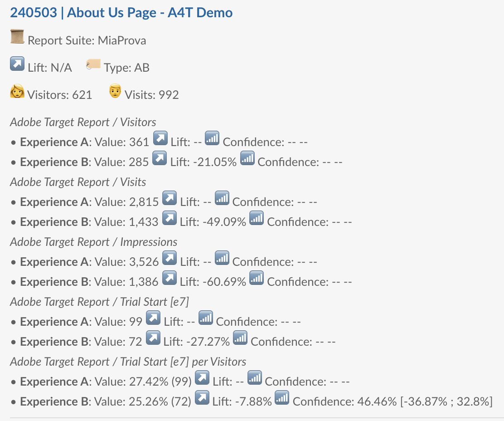Click lift arrow icon after Value: 3,526

[170, 258]
